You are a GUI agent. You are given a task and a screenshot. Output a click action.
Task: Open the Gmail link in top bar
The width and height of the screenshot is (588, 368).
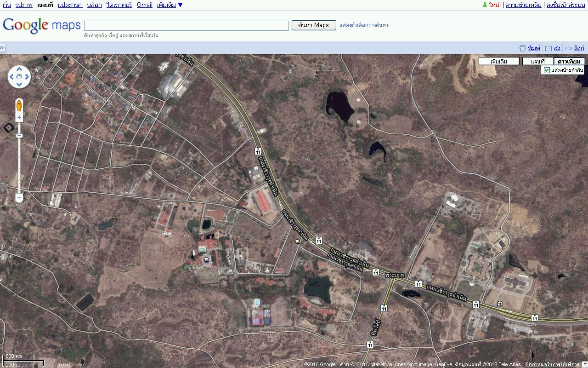tap(144, 5)
